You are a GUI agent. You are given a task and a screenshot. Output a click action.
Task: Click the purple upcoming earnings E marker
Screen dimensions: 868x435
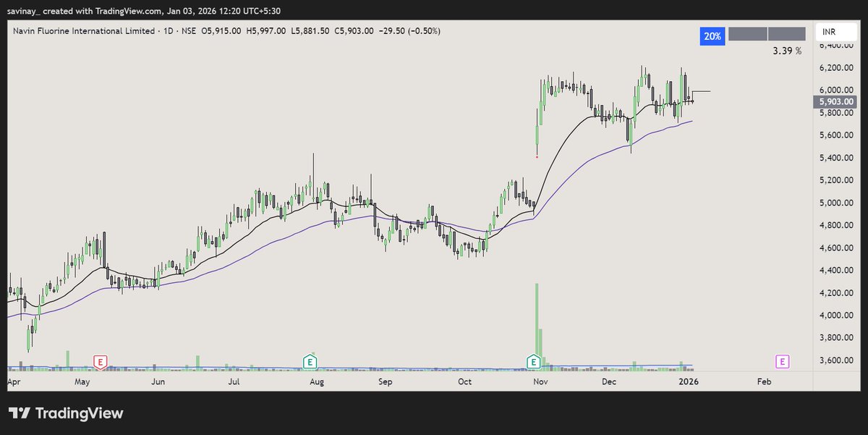point(782,361)
